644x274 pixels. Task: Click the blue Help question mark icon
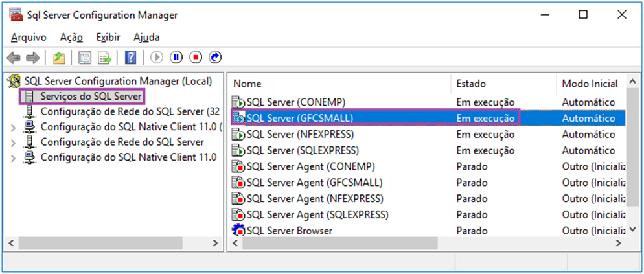(130, 58)
